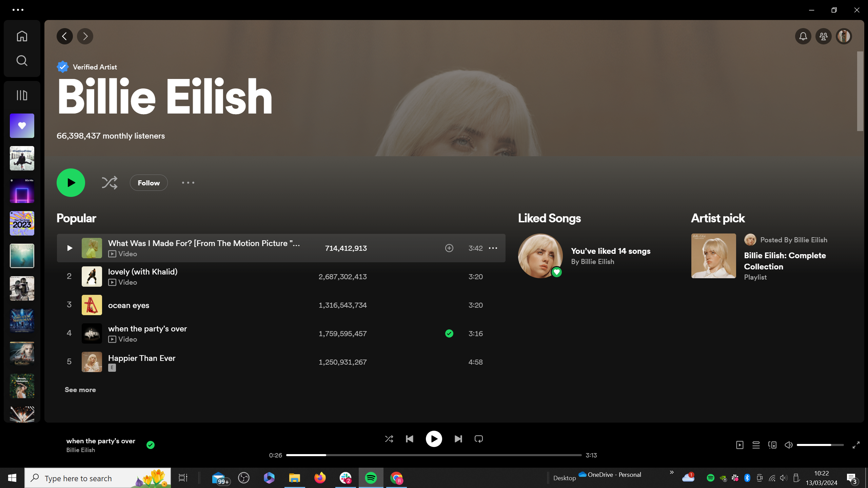Seek along the song progress bar

(x=434, y=455)
